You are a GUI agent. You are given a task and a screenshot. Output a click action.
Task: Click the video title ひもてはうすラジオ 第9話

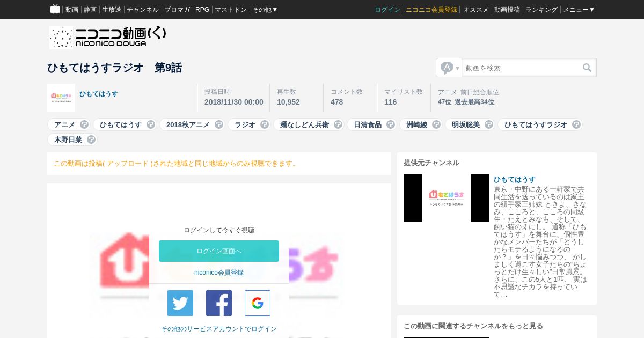114,68
